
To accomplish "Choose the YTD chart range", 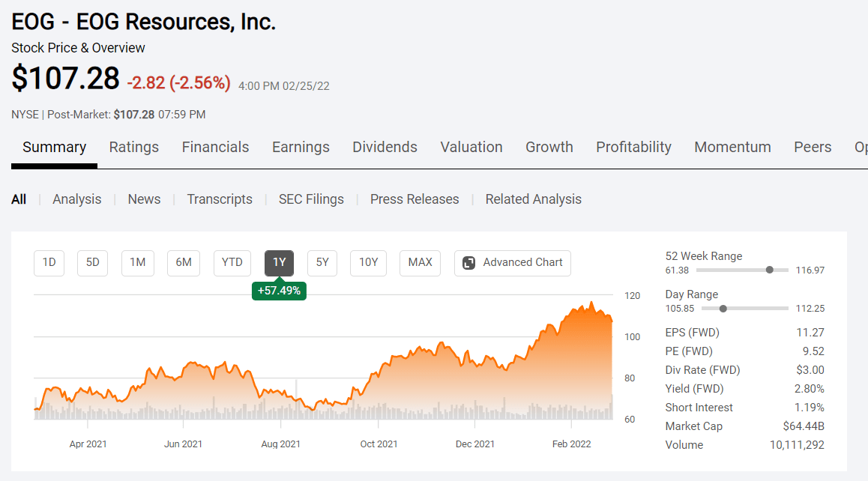I will pos(232,263).
